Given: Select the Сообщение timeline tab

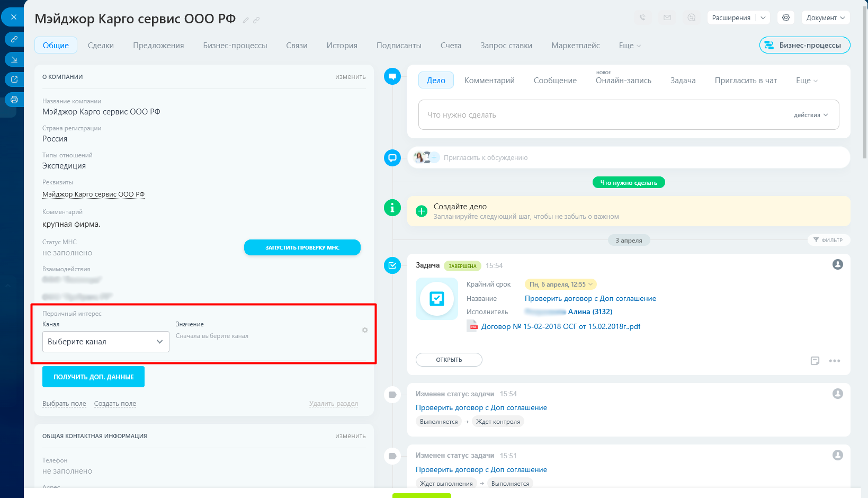Looking at the screenshot, I should (x=555, y=81).
